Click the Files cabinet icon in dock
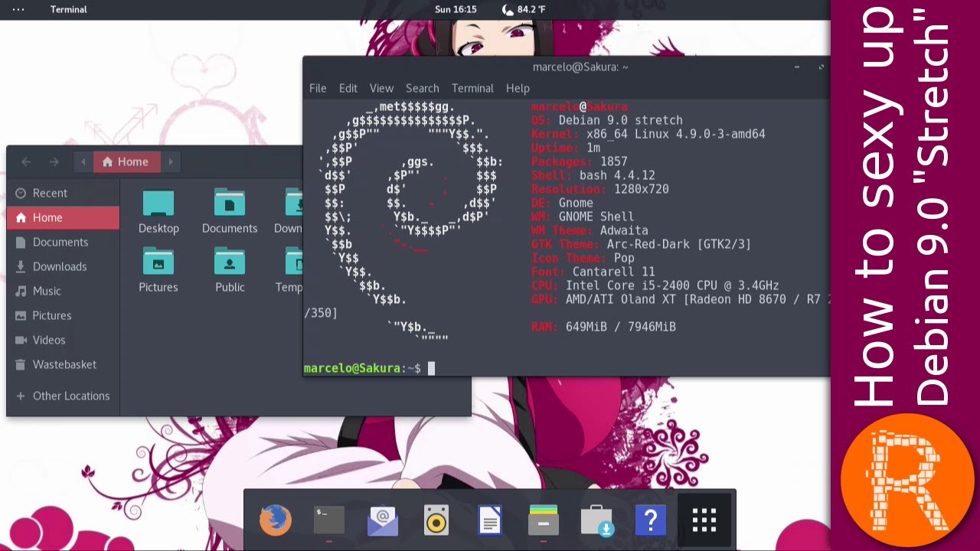980x551 pixels. pyautogui.click(x=544, y=521)
